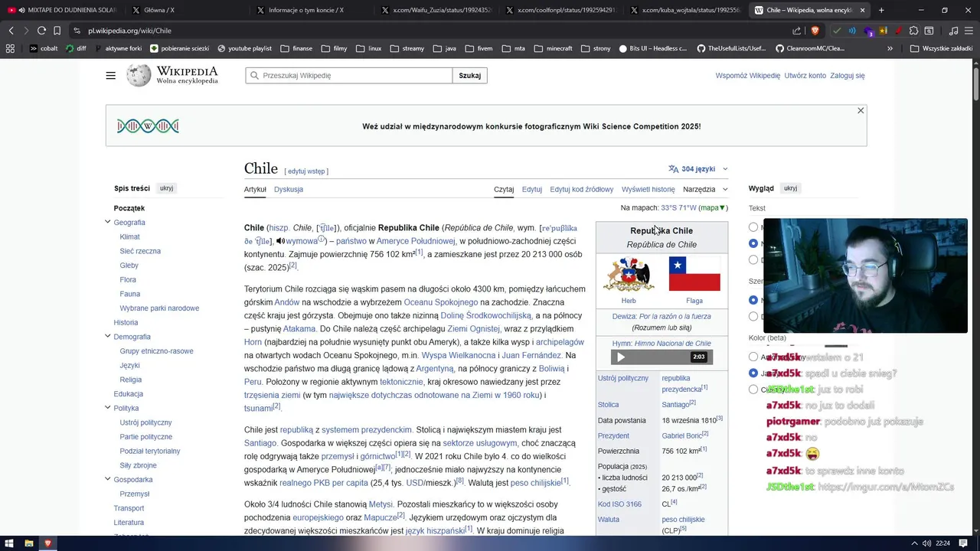Screen dimensions: 980x551
Task: Collapse the Geografia section in contents
Action: point(107,222)
